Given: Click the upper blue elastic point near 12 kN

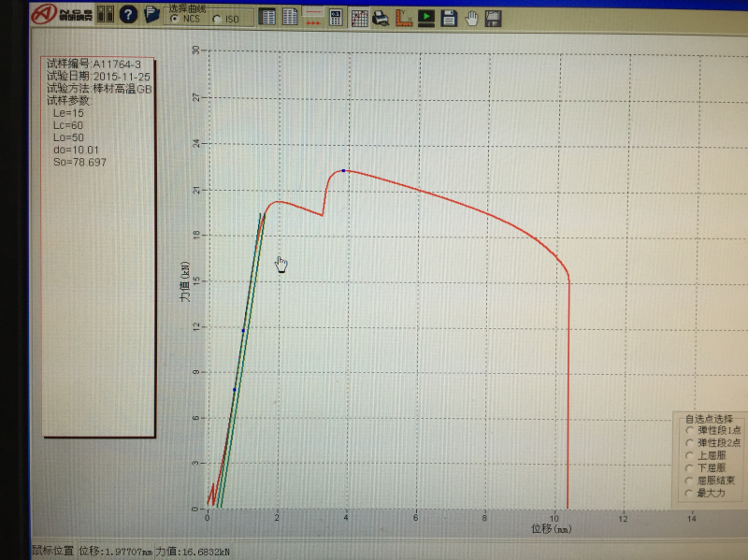Looking at the screenshot, I should (x=243, y=331).
